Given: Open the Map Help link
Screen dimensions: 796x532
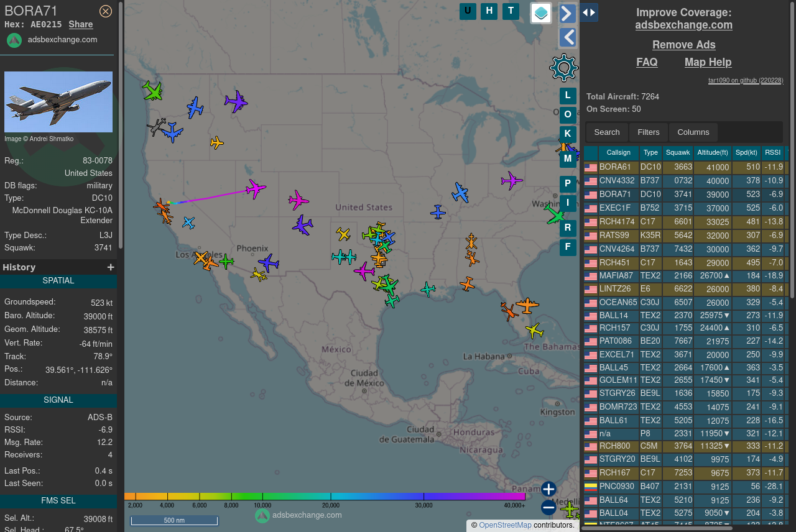Looking at the screenshot, I should coord(708,62).
